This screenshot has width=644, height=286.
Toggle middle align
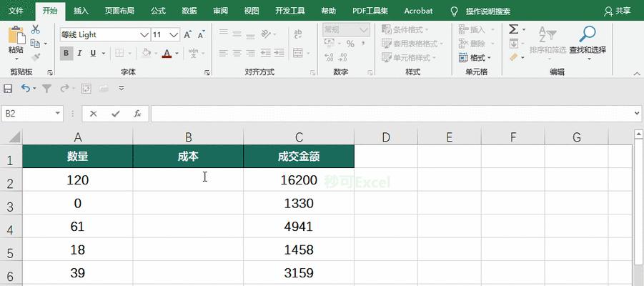tap(237, 34)
